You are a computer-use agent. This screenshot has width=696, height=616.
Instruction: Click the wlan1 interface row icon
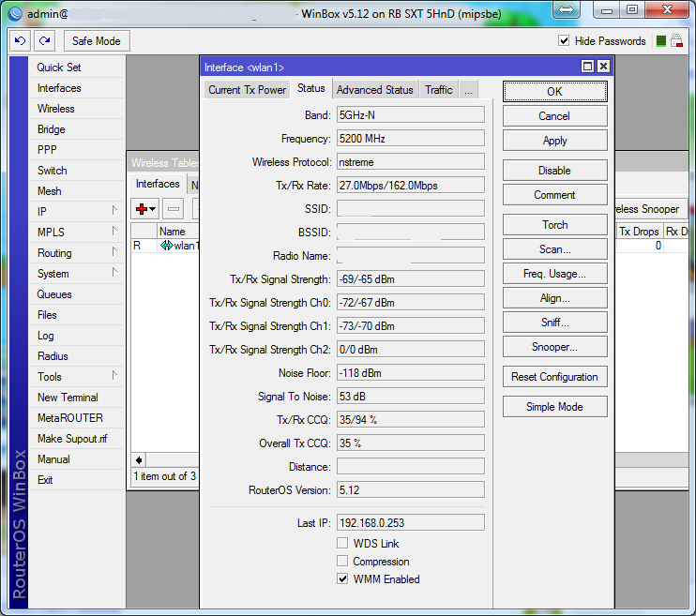point(166,246)
